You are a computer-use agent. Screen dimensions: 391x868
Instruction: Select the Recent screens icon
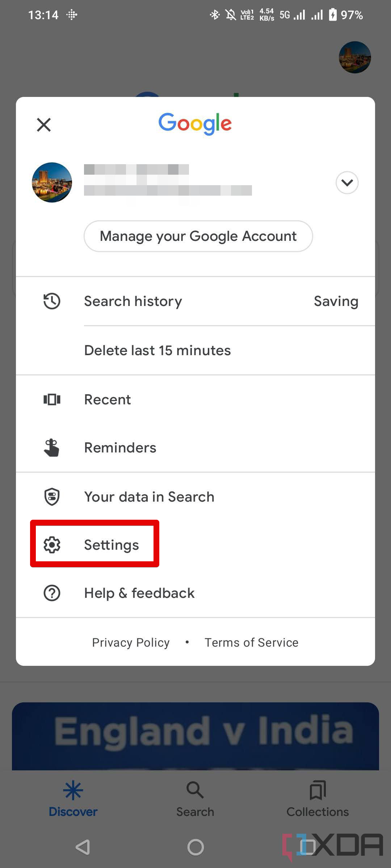coord(52,399)
